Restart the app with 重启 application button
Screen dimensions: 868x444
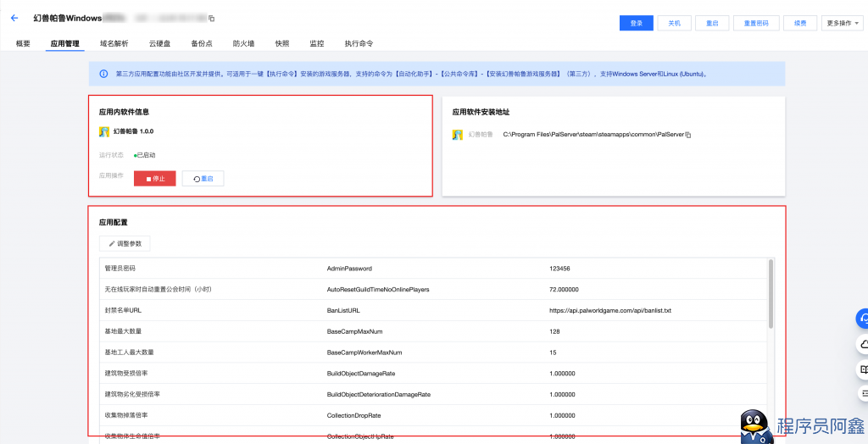[203, 178]
